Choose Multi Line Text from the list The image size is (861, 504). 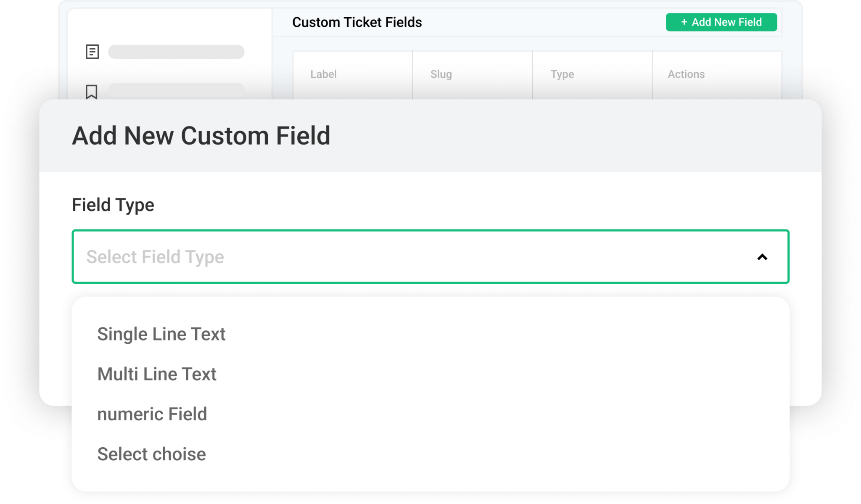click(x=157, y=374)
